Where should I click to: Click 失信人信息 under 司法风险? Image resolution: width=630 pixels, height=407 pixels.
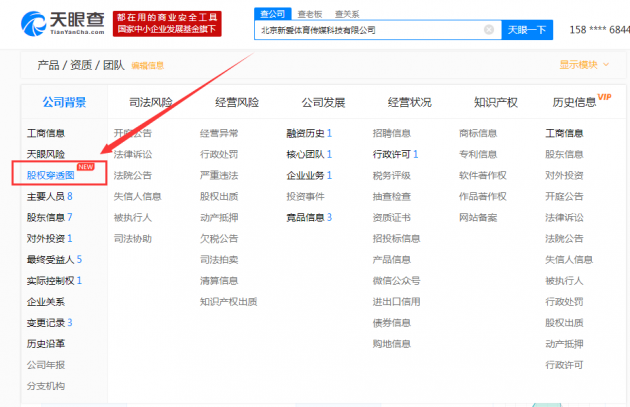click(x=137, y=196)
